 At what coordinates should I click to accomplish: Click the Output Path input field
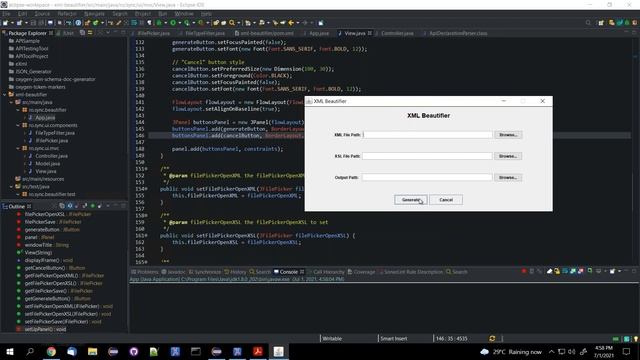point(427,177)
